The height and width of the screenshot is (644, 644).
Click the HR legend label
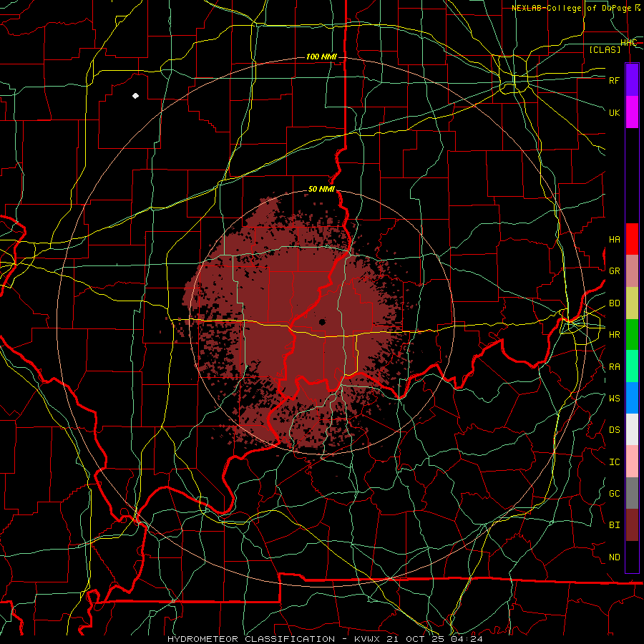(x=614, y=335)
